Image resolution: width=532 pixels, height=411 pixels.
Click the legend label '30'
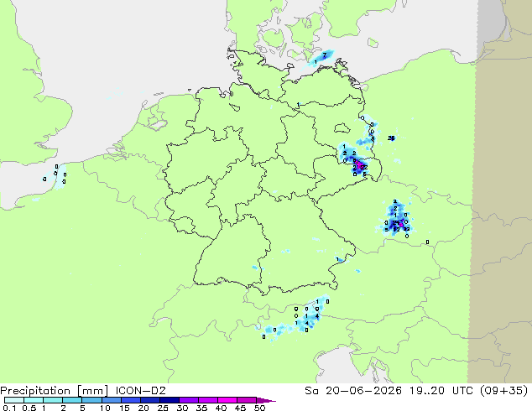tap(182, 408)
